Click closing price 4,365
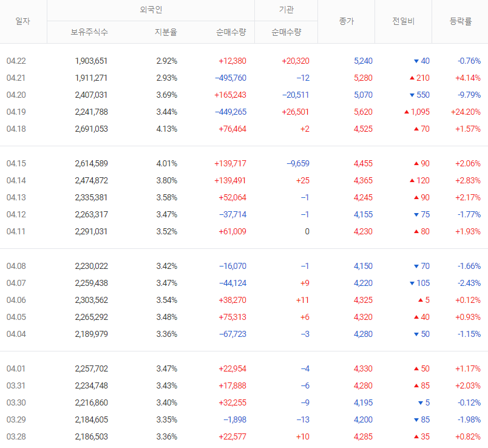488x448 pixels. [363, 180]
